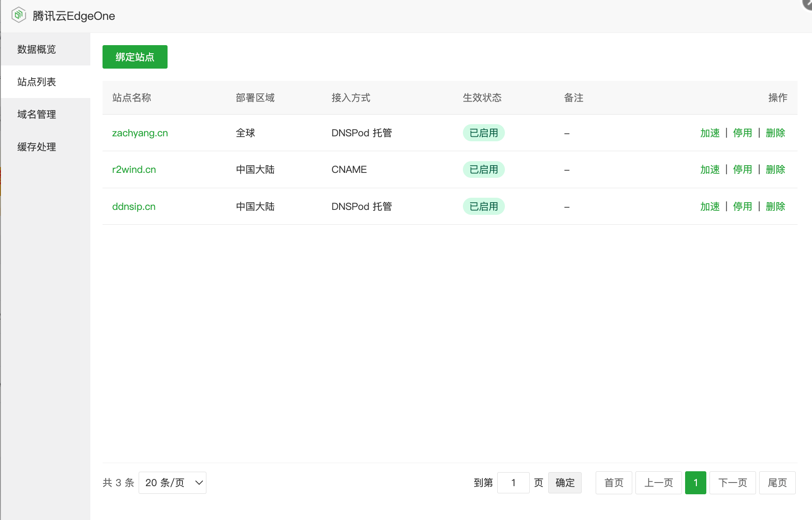Go to 尾页 last page
The width and height of the screenshot is (812, 520).
pos(777,483)
